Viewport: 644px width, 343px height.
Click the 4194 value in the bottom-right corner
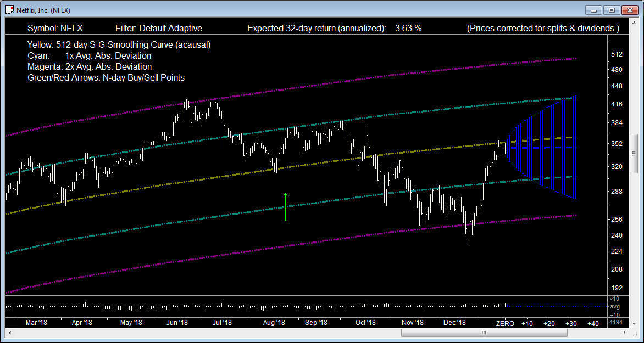click(616, 323)
